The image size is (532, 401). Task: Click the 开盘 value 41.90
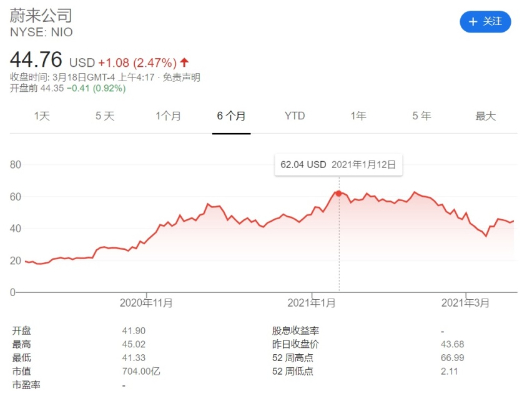pyautogui.click(x=134, y=331)
